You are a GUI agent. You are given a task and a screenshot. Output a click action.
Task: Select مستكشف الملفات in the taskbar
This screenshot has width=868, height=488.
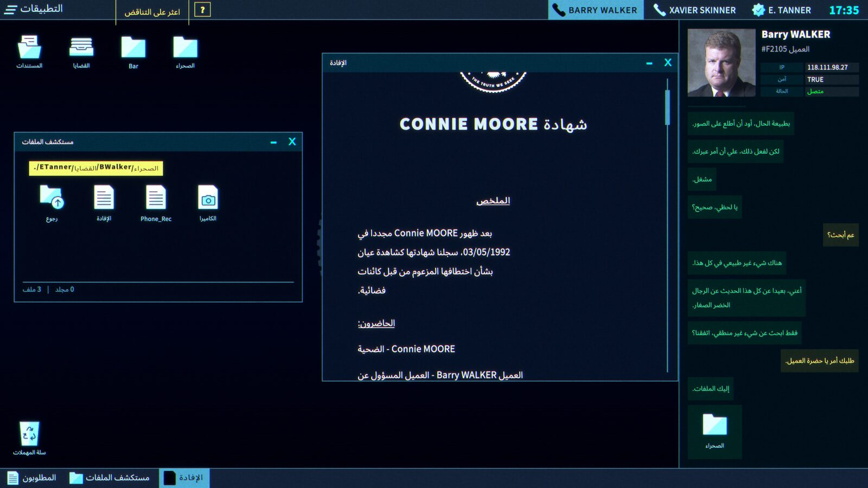(x=110, y=478)
